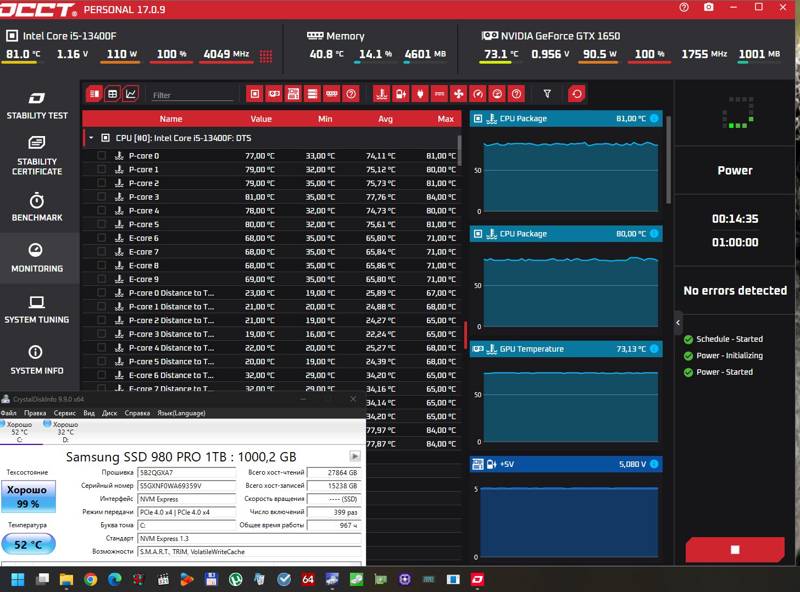Click the +5V graph header
Image resolution: width=800 pixels, height=592 pixels.
click(x=566, y=464)
